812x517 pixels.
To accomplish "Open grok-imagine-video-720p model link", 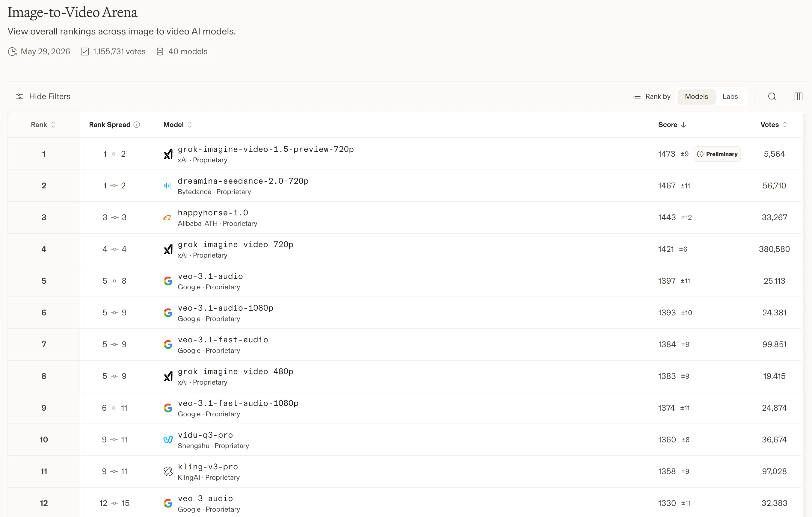I will (x=236, y=244).
